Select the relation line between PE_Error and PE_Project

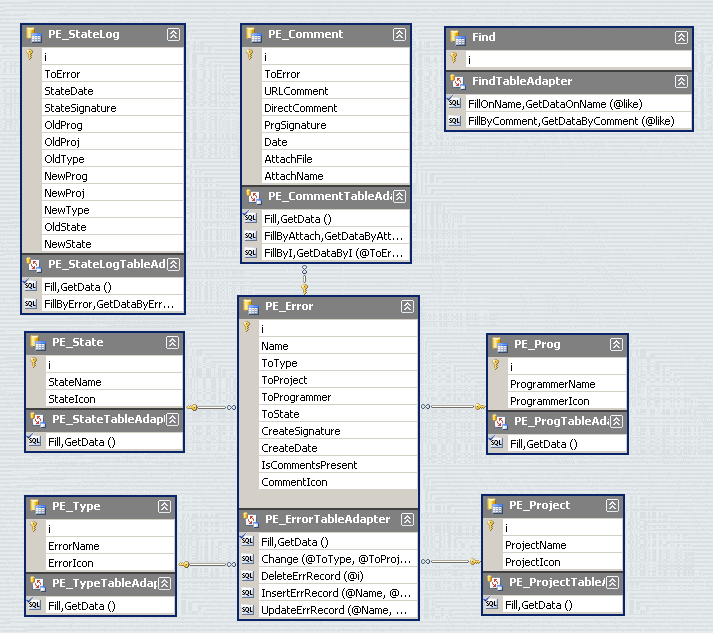tap(450, 562)
